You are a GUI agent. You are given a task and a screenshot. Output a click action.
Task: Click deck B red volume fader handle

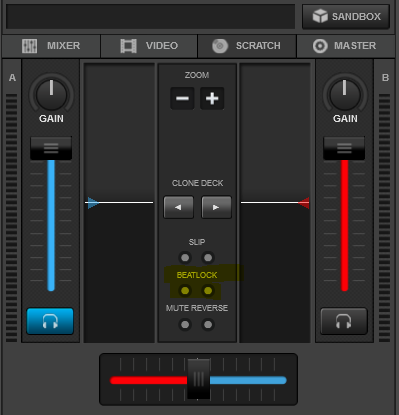coord(344,148)
